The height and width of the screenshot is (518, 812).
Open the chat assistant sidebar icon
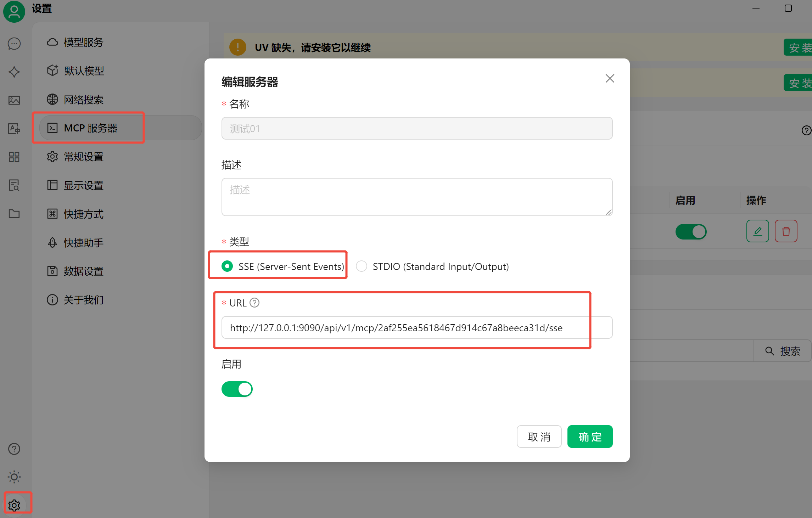[x=14, y=44]
